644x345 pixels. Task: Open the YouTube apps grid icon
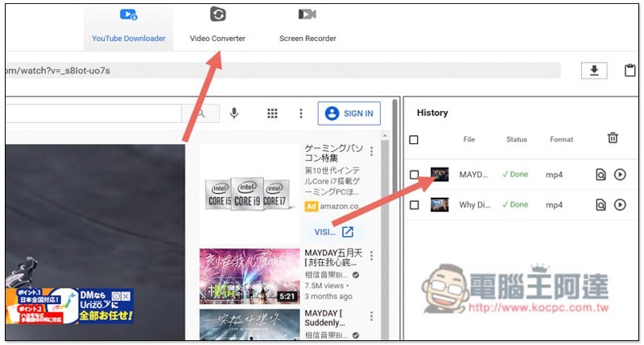tap(272, 113)
